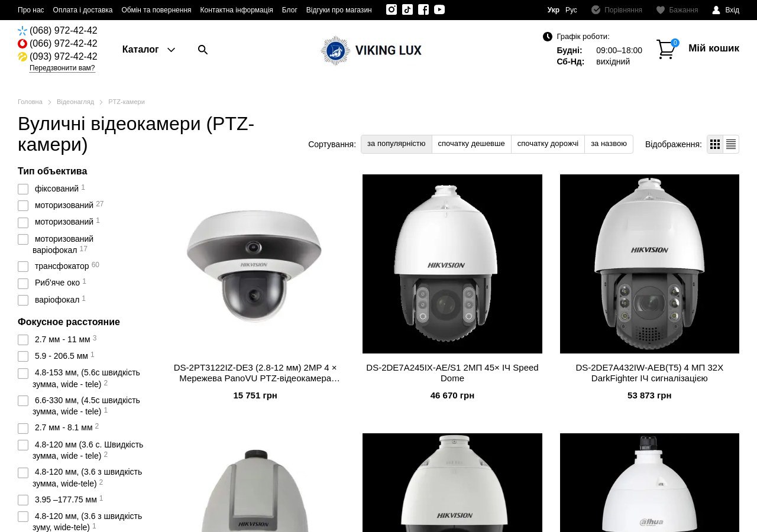Open the YouTube social icon
This screenshot has width=757, height=532.
click(439, 9)
